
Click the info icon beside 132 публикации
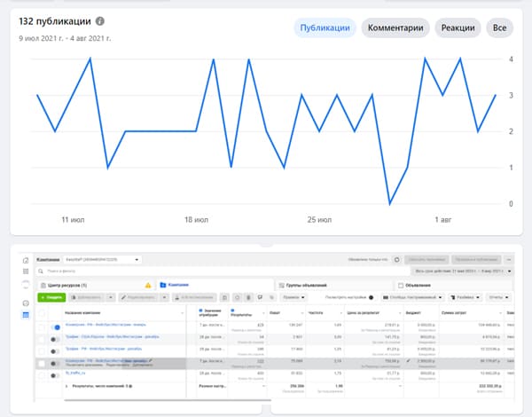pyautogui.click(x=100, y=20)
